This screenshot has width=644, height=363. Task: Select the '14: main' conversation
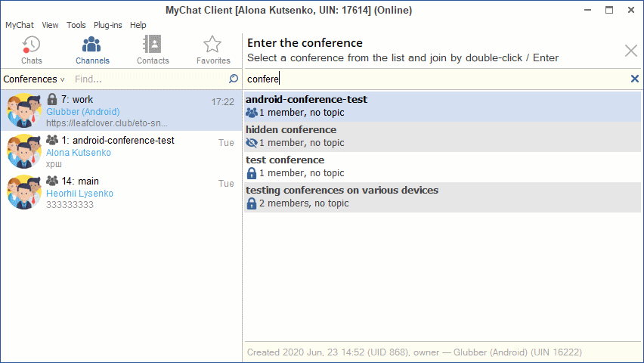(x=122, y=192)
